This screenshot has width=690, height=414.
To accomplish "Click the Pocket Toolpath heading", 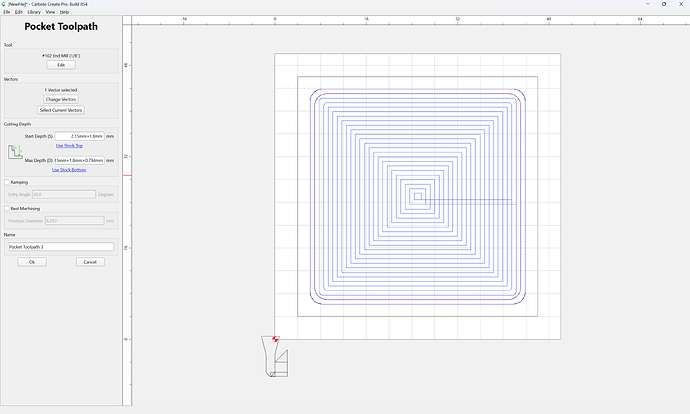I will [61, 26].
